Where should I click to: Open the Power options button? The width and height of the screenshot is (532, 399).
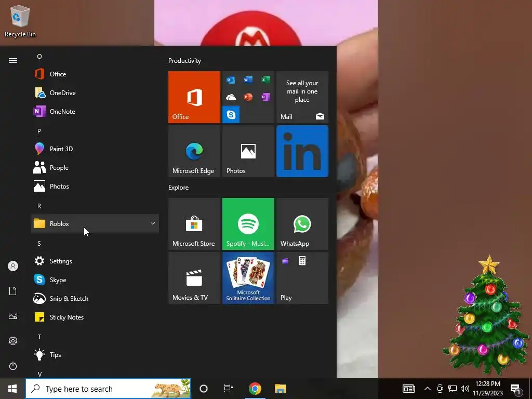click(13, 366)
